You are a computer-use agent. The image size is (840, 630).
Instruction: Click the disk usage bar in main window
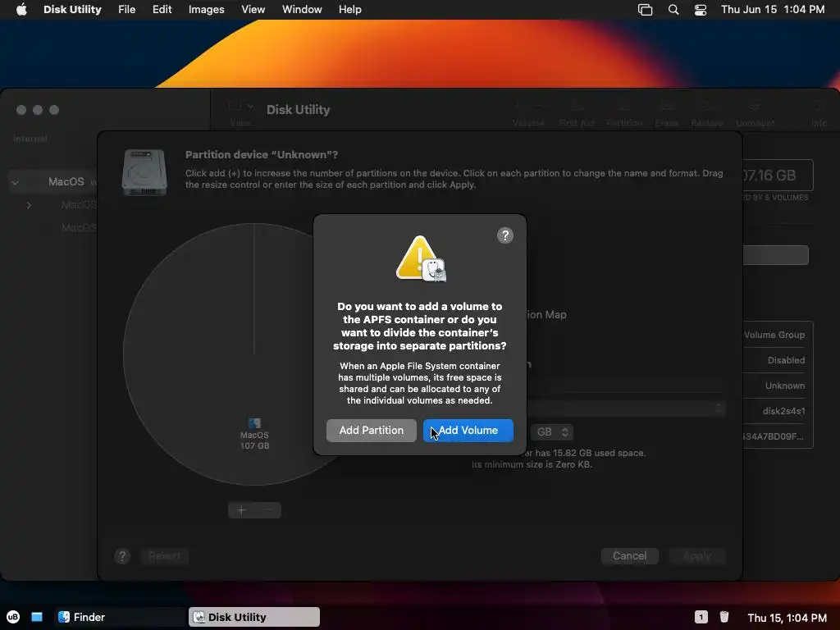(775, 255)
